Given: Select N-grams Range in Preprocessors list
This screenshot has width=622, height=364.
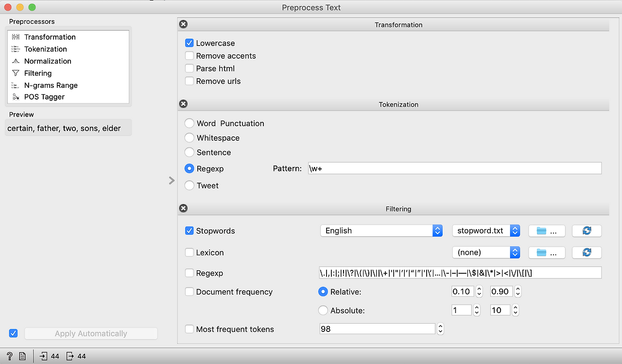Looking at the screenshot, I should tap(68, 85).
